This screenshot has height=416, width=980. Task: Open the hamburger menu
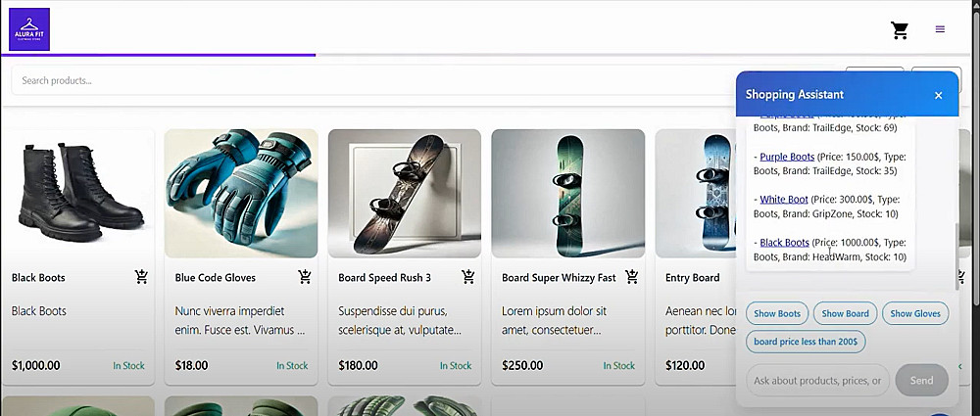pos(940,29)
